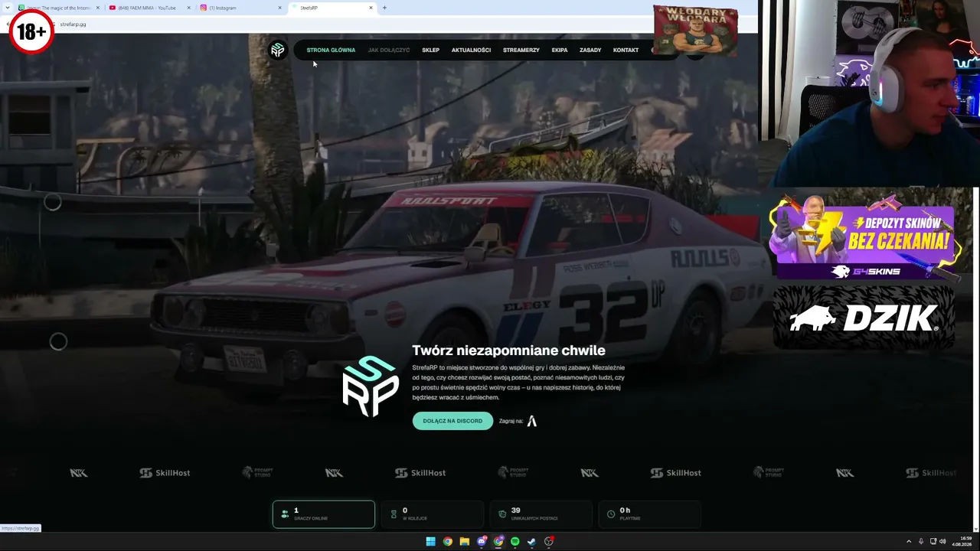Open the clock showing 16:59
The image size is (980, 551).
[x=961, y=541]
